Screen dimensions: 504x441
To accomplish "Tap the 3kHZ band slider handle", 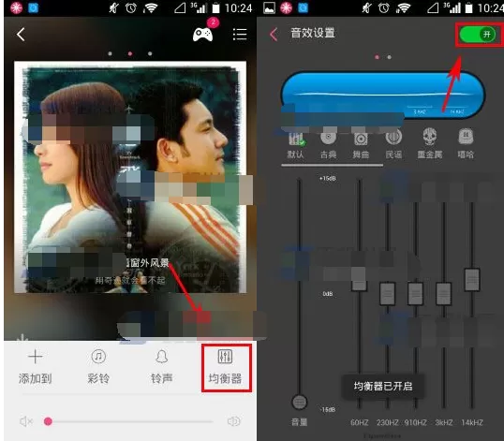I will 443,293.
